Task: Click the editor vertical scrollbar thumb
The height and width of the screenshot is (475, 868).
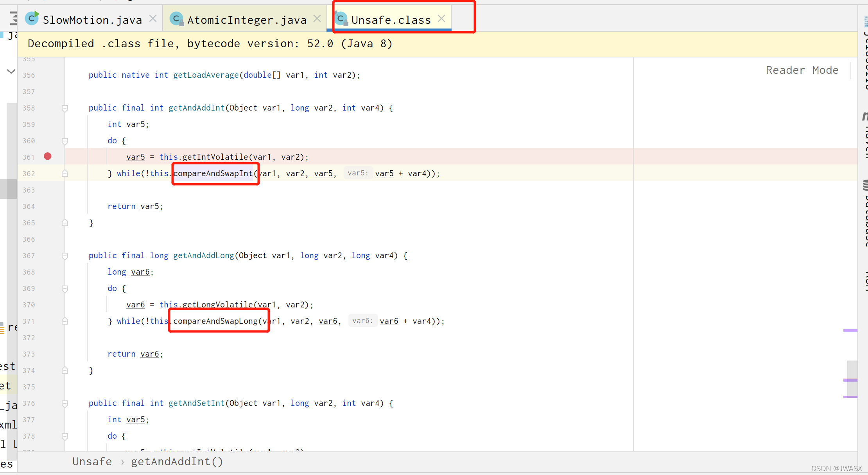Action: click(852, 379)
